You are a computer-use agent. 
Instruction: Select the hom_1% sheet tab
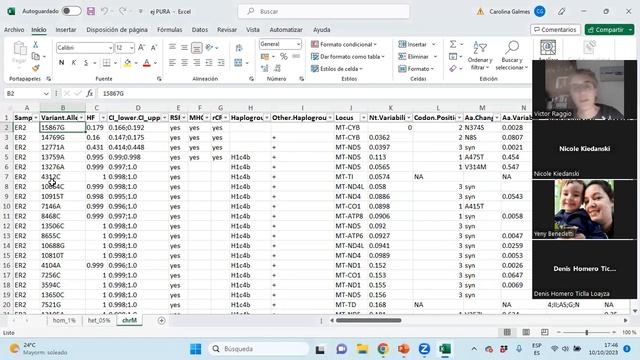pos(64,320)
